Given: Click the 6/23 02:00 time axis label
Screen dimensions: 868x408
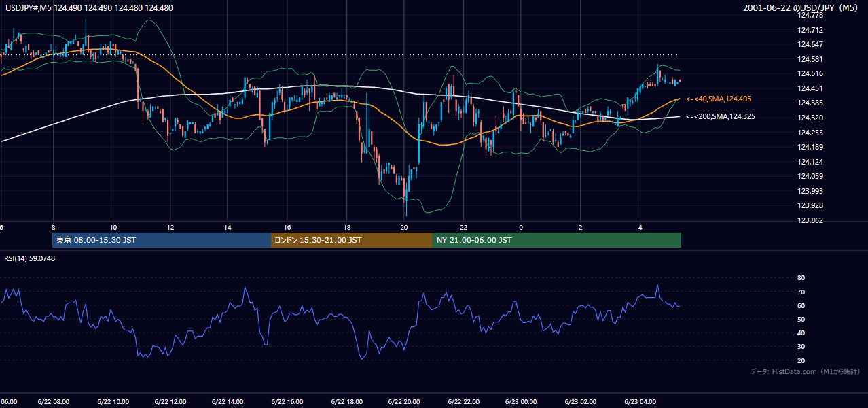Looking at the screenshot, I should 580,402.
